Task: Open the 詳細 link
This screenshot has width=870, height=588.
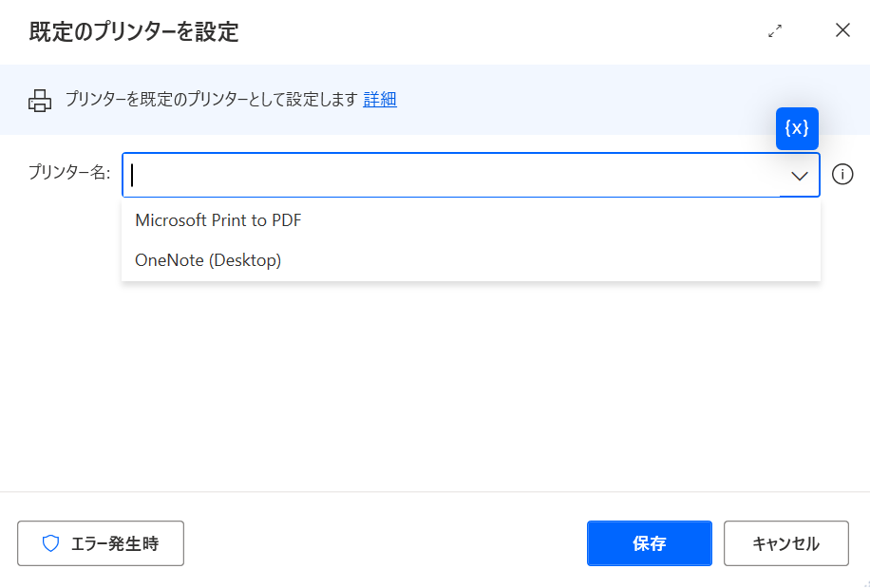Action: pos(380,100)
